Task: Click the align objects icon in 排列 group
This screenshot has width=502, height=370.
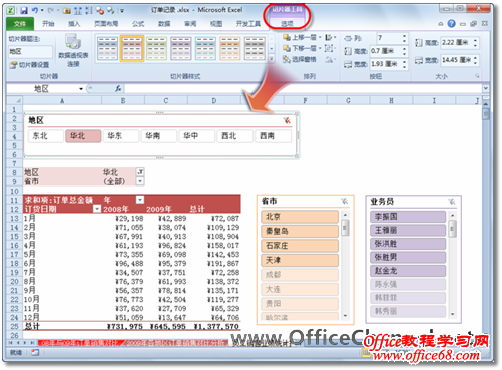Action: click(329, 37)
